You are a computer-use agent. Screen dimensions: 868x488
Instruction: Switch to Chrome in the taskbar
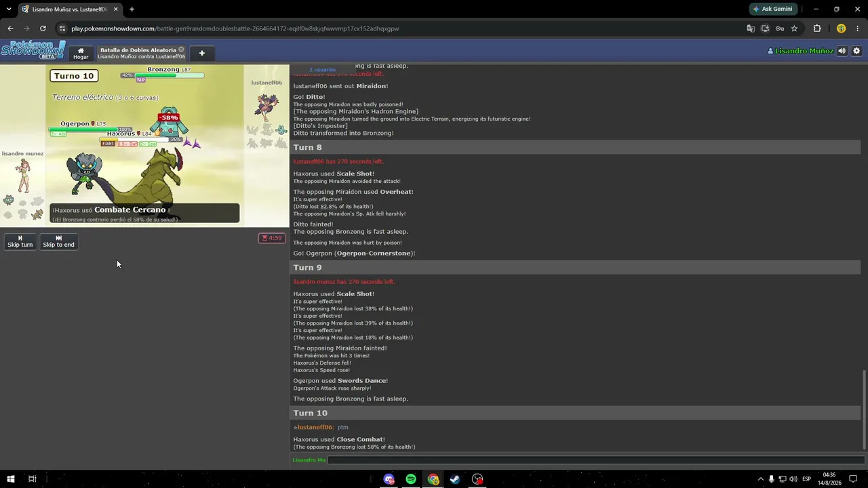433,479
